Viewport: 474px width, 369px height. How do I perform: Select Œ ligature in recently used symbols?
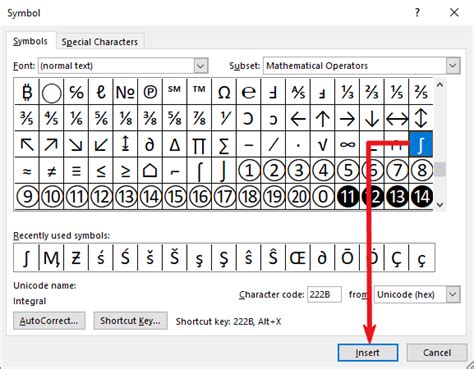(x=298, y=257)
